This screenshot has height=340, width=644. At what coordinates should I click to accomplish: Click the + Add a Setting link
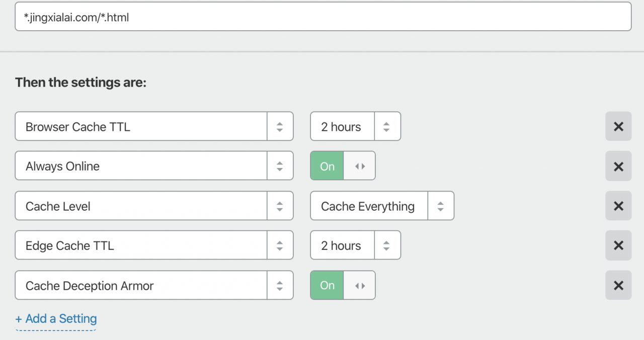(x=56, y=319)
